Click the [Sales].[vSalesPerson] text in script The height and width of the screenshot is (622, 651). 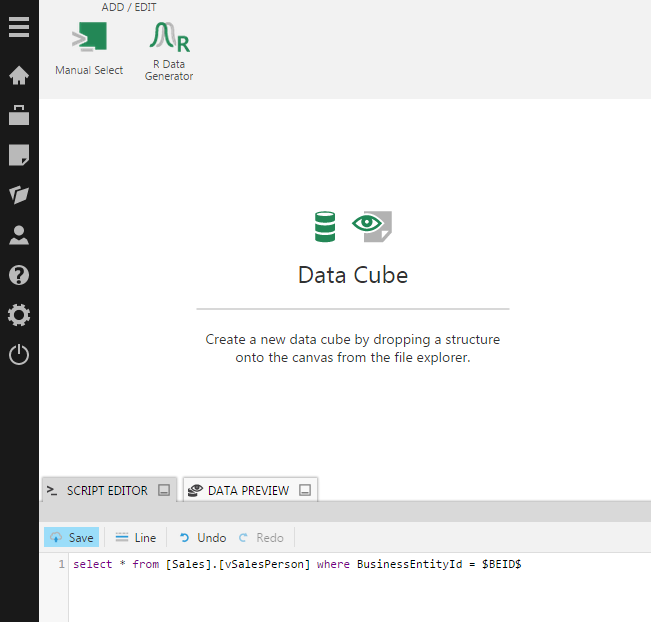click(237, 564)
